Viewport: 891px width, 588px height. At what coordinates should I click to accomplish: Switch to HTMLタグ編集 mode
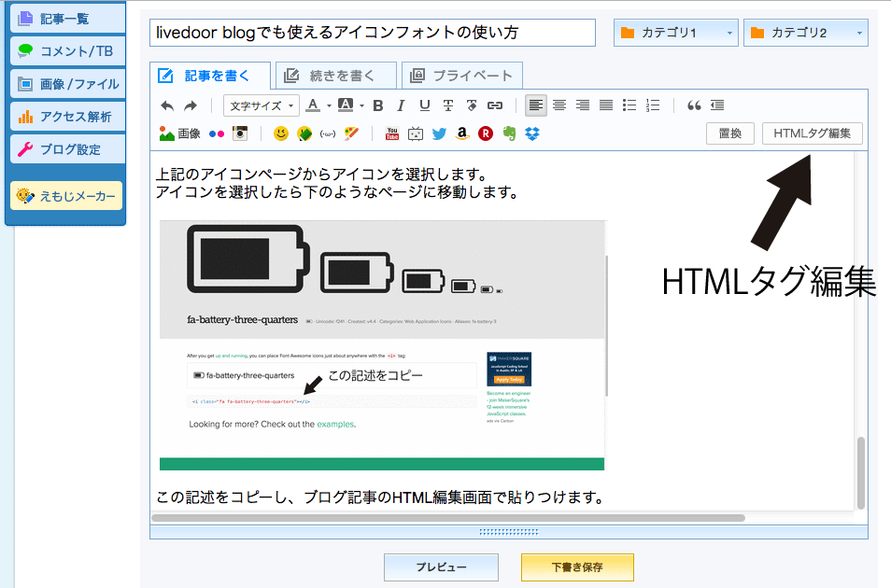[812, 133]
